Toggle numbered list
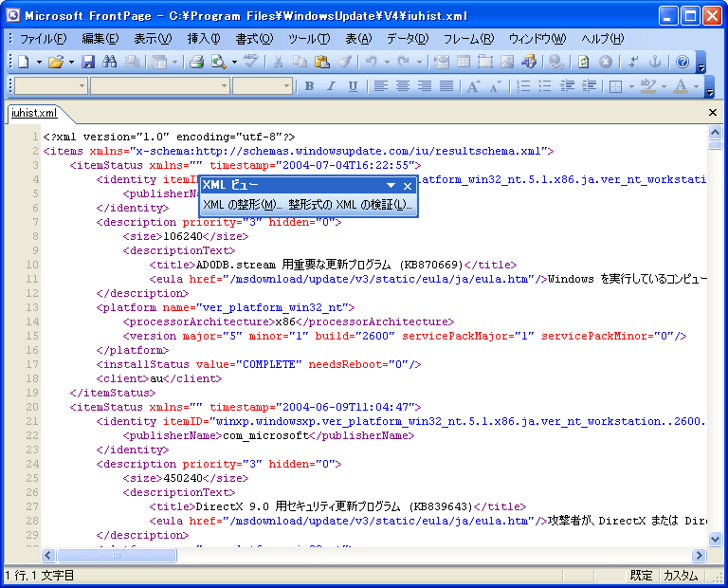 (523, 86)
